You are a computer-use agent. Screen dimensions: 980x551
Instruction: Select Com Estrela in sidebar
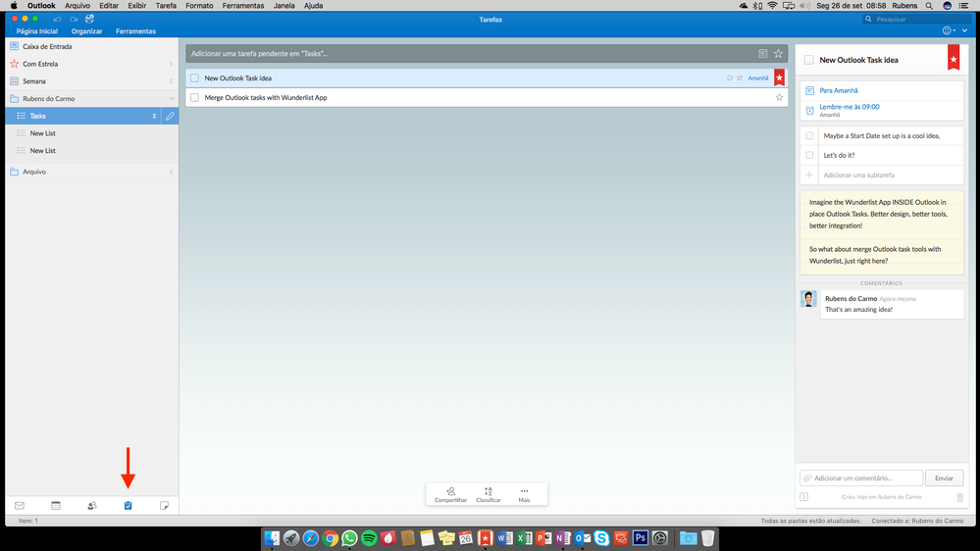[92, 64]
